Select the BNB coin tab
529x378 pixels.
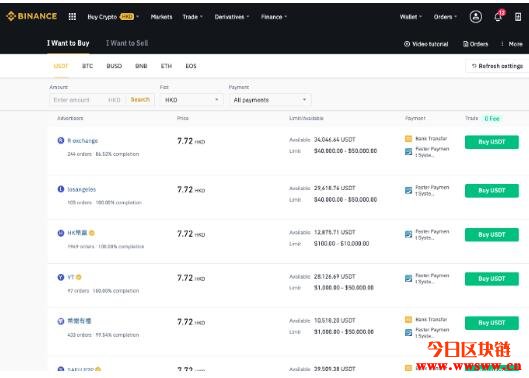(x=141, y=66)
